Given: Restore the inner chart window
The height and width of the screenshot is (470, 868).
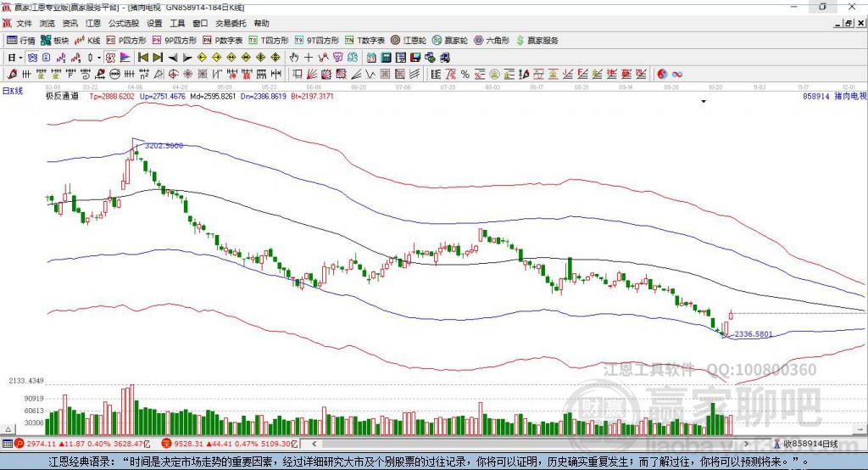Looking at the screenshot, I should [849, 23].
